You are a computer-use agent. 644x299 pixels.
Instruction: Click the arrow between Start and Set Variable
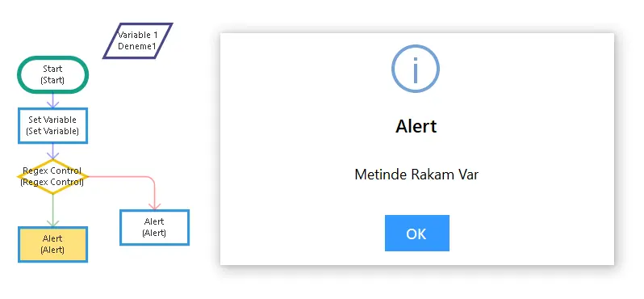[x=52, y=100]
